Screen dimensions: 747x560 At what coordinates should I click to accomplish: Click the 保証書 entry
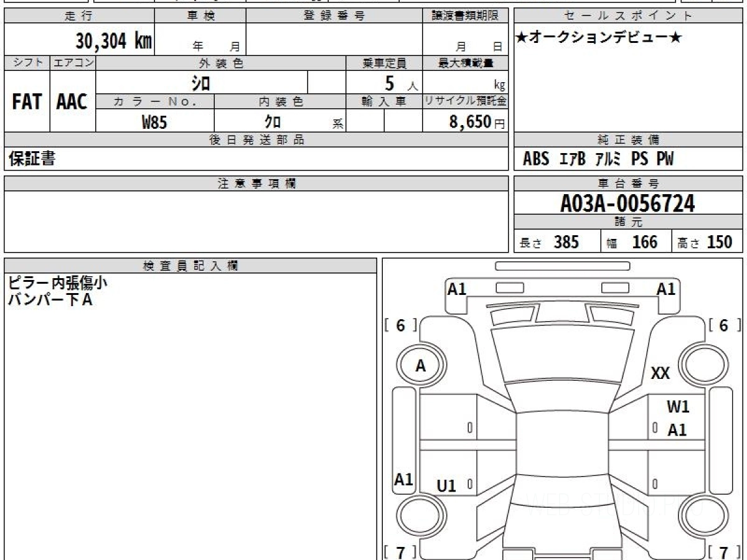pyautogui.click(x=32, y=159)
